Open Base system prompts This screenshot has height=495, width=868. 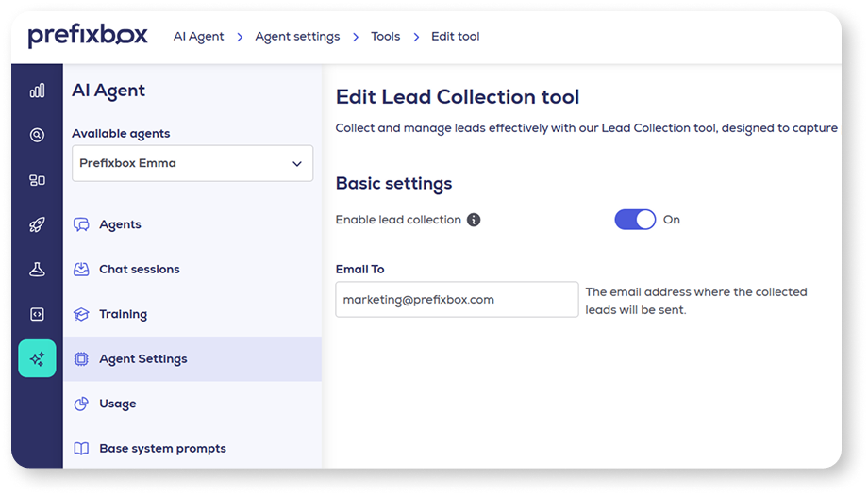pyautogui.click(x=192, y=449)
